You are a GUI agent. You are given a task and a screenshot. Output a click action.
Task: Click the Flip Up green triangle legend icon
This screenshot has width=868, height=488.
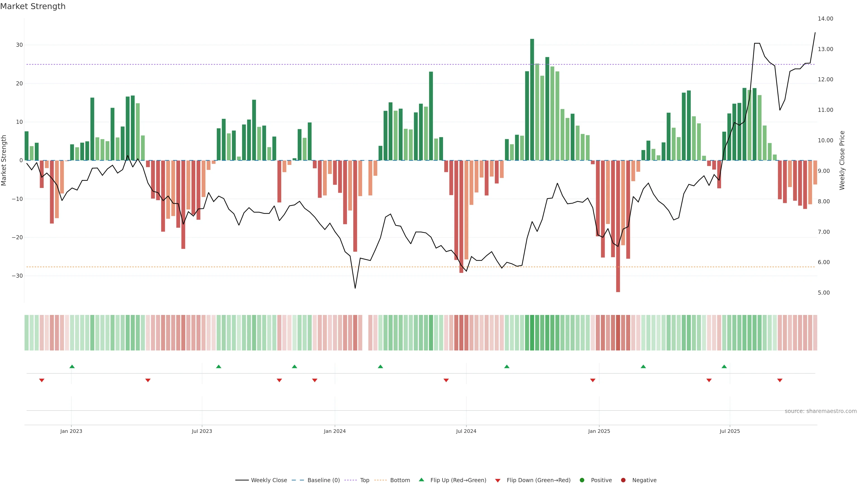pyautogui.click(x=421, y=480)
